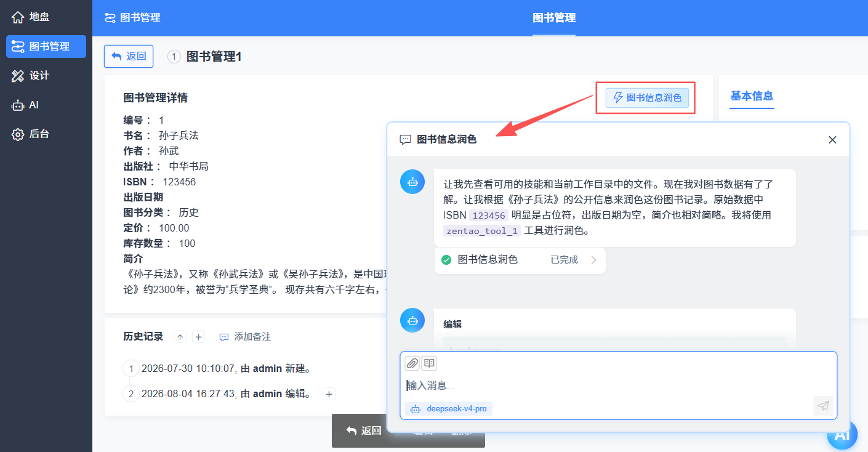
Task: Click the zentao_tool_1 code chip in chat
Action: coord(482,231)
